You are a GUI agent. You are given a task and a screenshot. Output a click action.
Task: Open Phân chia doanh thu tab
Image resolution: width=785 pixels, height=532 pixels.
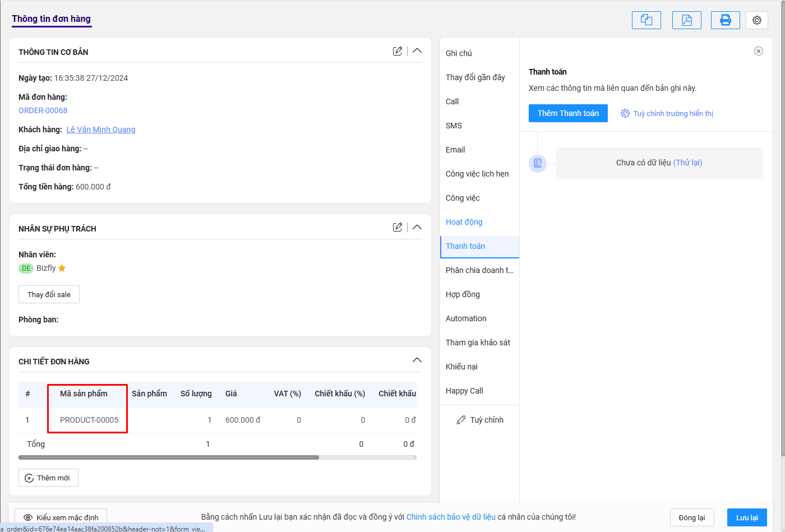click(479, 270)
